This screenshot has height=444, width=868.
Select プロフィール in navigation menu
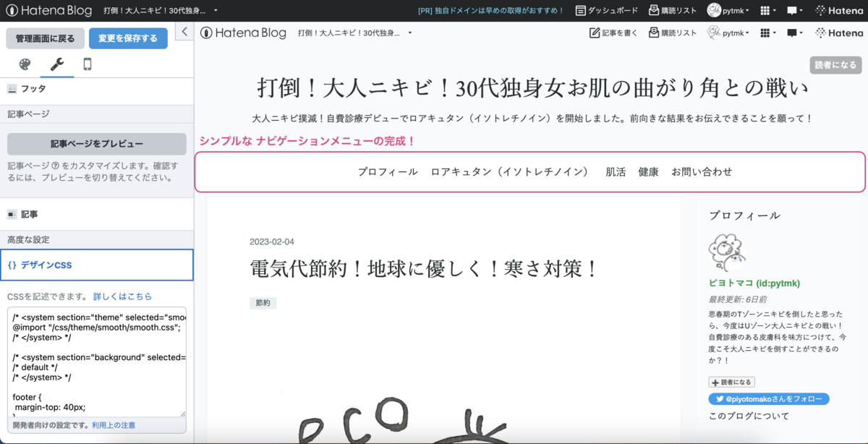[388, 172]
